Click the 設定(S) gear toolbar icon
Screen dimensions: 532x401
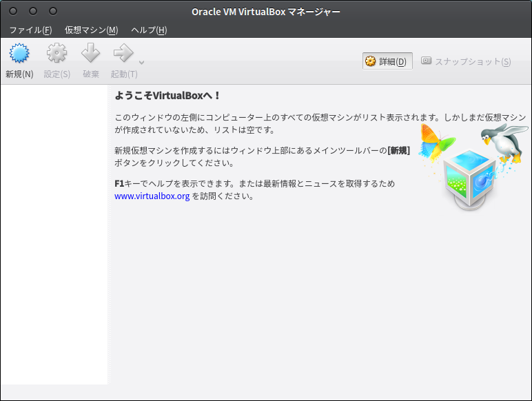57,53
